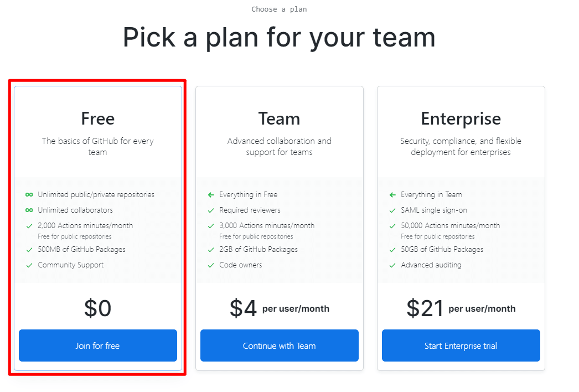Image resolution: width=579 pixels, height=392 pixels.
Task: Click checkmark beside 500MB of GitHub Packages
Action: pyautogui.click(x=29, y=250)
